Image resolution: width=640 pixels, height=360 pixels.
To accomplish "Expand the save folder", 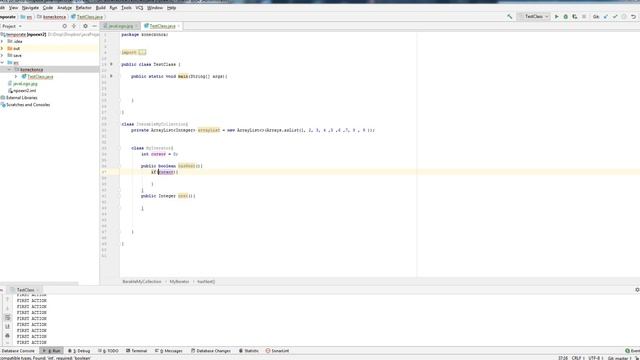I will [2, 55].
